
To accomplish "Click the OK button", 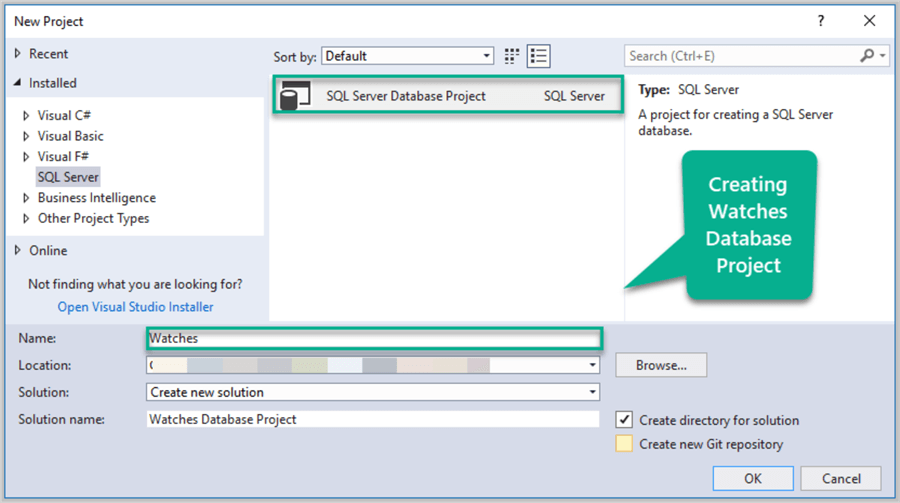I will click(753, 478).
